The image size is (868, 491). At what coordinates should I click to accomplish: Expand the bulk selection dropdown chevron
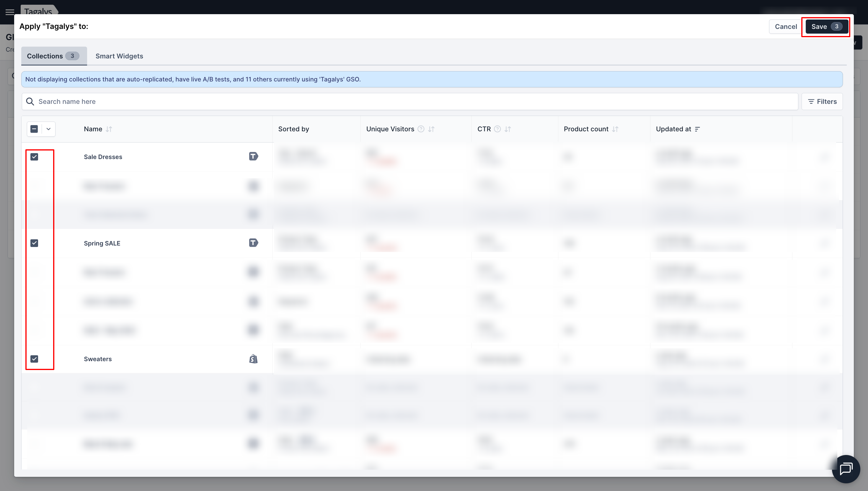(49, 129)
